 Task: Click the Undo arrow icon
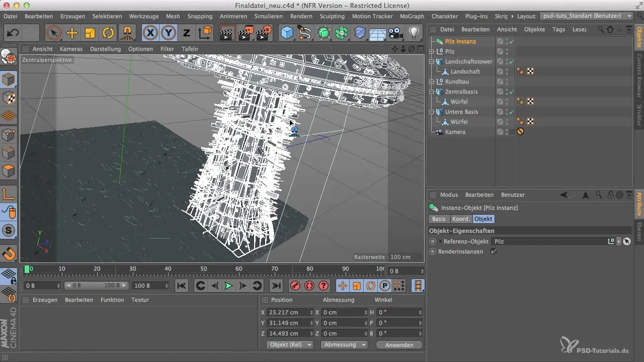click(13, 34)
